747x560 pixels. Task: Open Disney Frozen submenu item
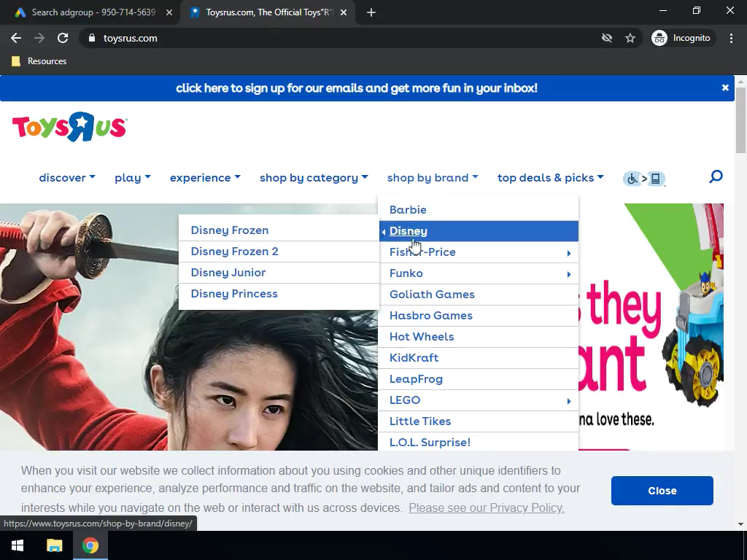(279, 230)
